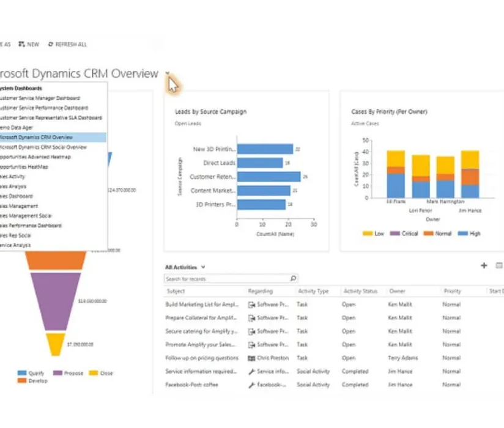Click contact icon beside Chris Preston
The height and width of the screenshot is (428, 504).
coord(251,358)
